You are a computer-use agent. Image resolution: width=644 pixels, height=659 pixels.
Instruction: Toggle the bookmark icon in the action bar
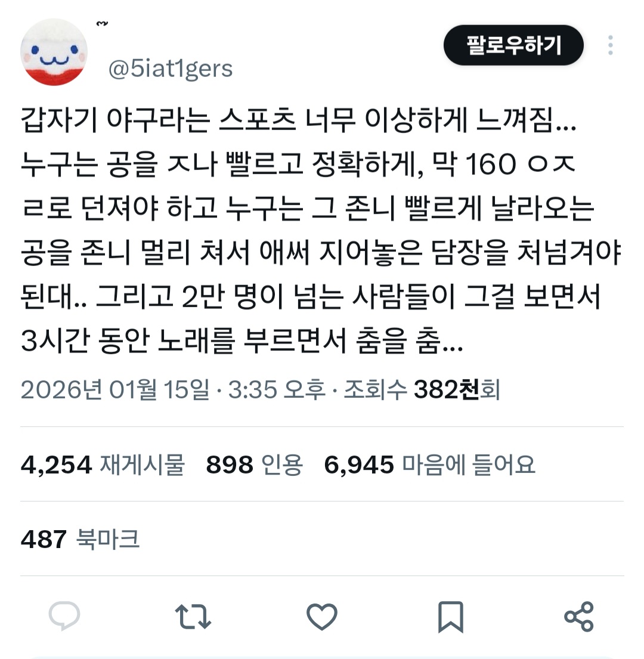tap(451, 617)
